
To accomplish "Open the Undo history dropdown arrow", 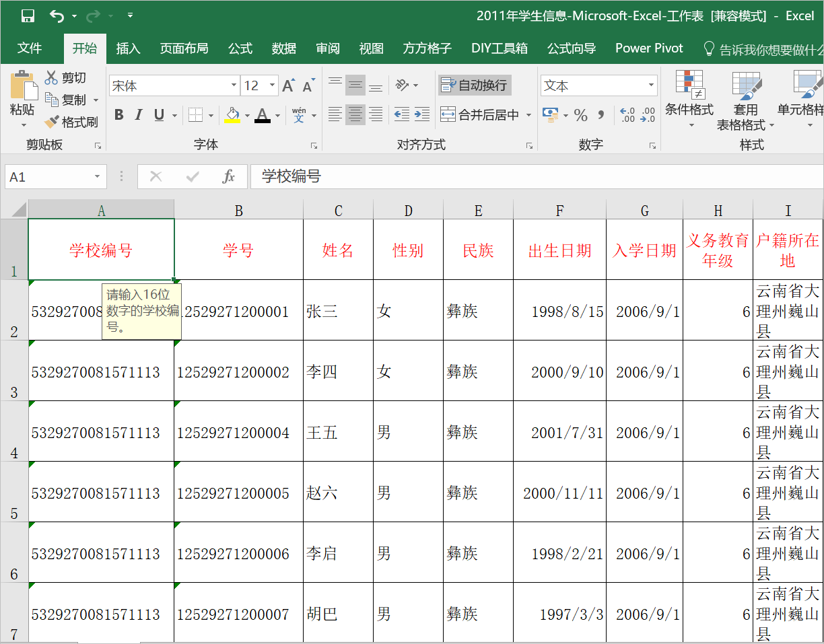I will (x=74, y=15).
